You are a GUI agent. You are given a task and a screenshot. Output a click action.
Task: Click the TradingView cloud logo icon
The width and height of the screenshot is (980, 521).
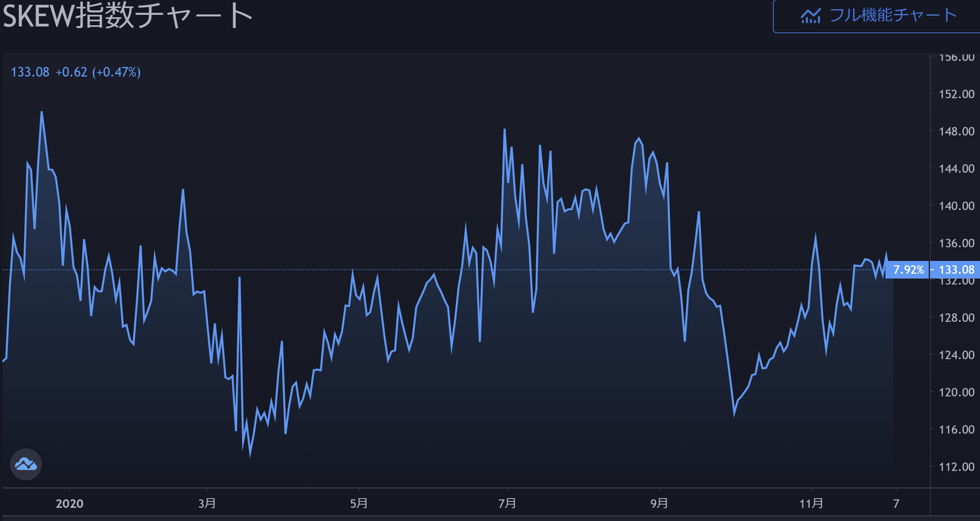point(26,464)
